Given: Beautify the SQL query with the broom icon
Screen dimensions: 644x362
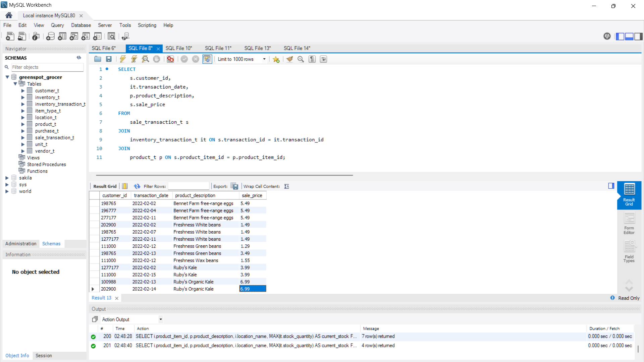Looking at the screenshot, I should pos(290,59).
